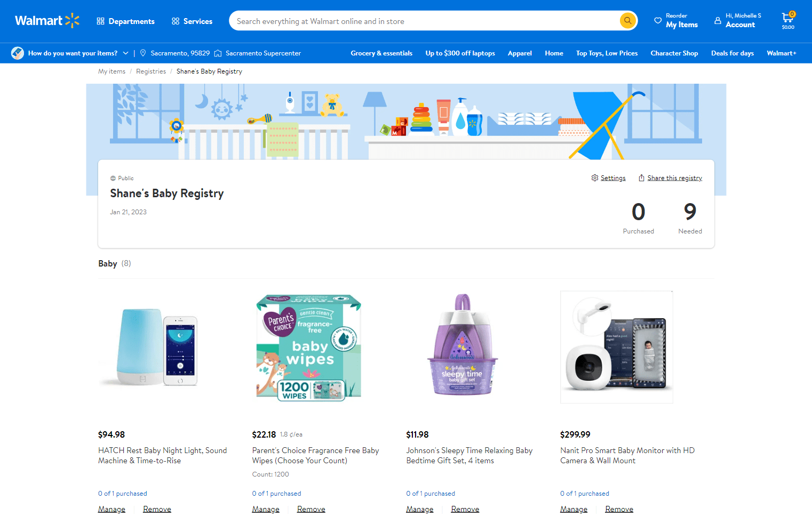Manage the Nanit Pro Smart Baby Monitor

pyautogui.click(x=574, y=509)
